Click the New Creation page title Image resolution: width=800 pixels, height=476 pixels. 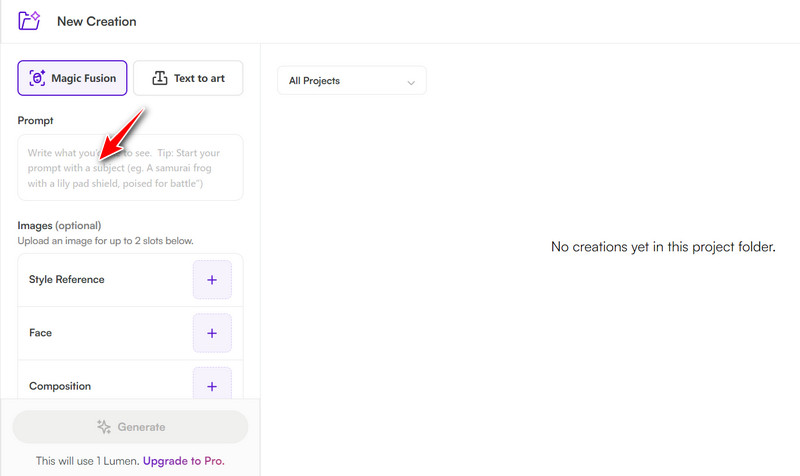tap(97, 21)
